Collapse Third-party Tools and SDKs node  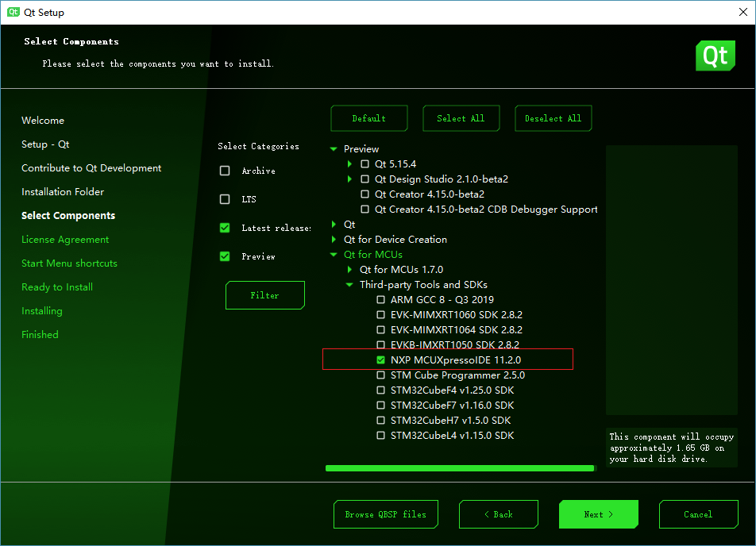349,284
